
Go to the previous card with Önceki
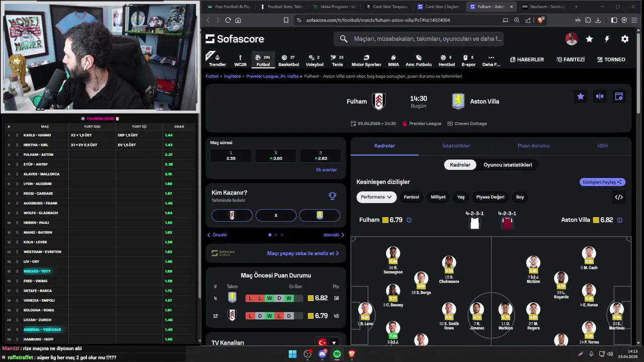(217, 235)
